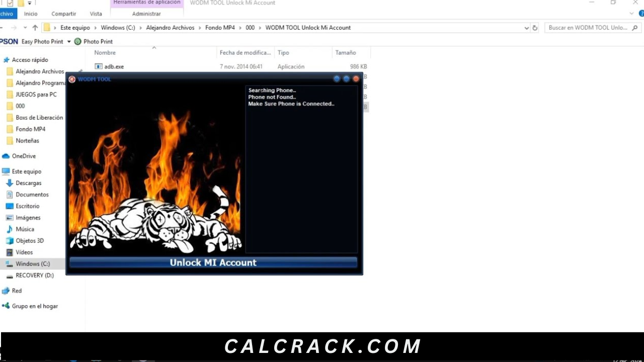Open Vídeos film icon in sidebar
The width and height of the screenshot is (644, 362).
(x=10, y=252)
